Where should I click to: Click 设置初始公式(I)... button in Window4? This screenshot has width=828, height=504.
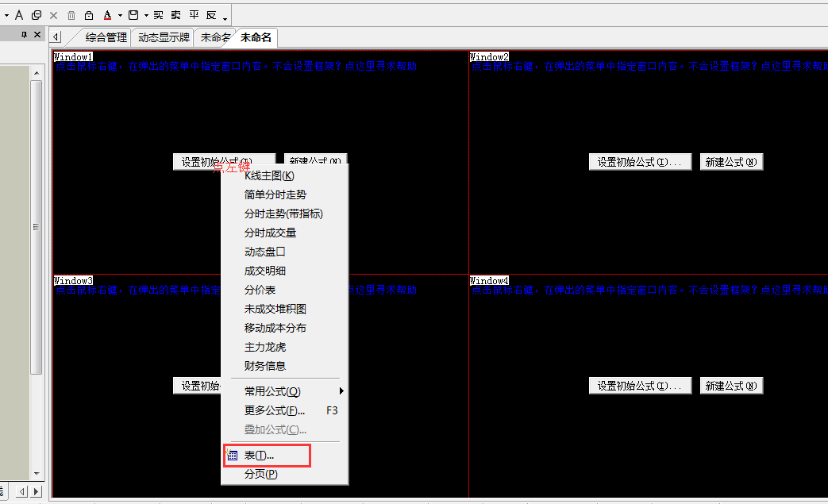tap(640, 386)
